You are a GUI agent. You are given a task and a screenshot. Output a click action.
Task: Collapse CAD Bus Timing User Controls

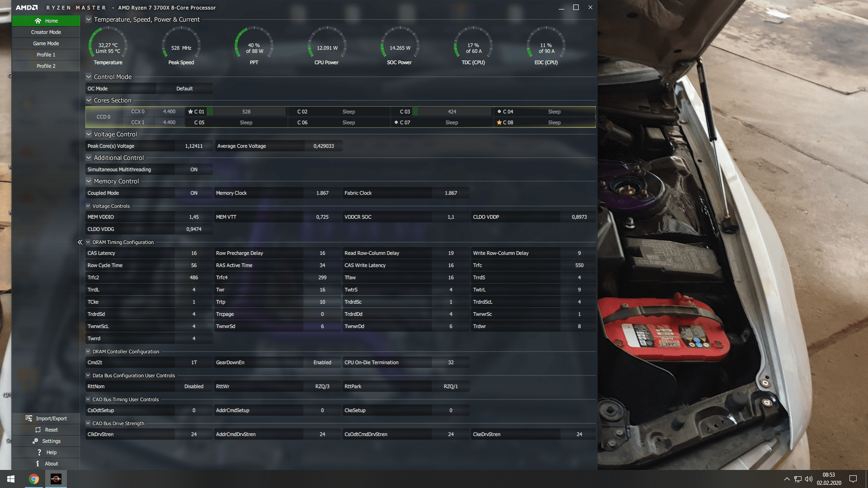(x=88, y=399)
